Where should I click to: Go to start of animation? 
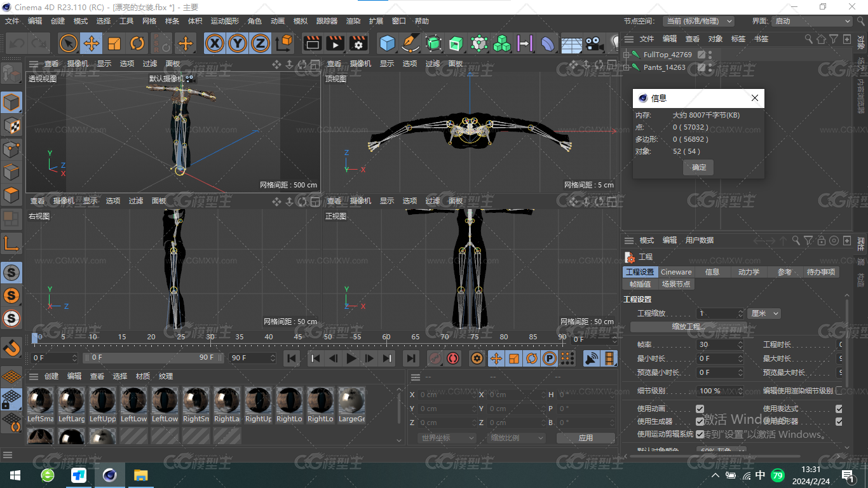click(x=292, y=358)
